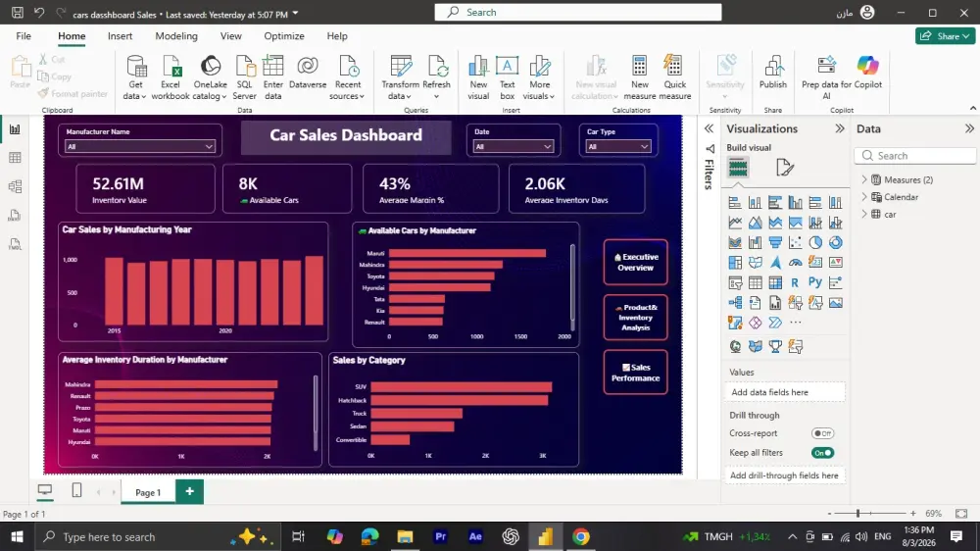Select the Page 1 tab
The width and height of the screenshot is (980, 551).
point(148,492)
